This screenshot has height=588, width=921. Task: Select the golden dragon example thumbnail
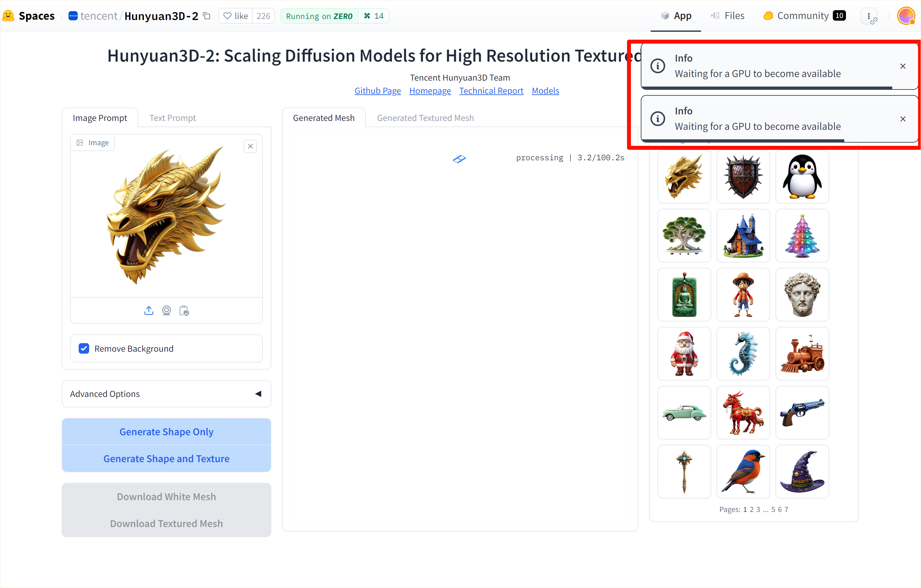684,177
